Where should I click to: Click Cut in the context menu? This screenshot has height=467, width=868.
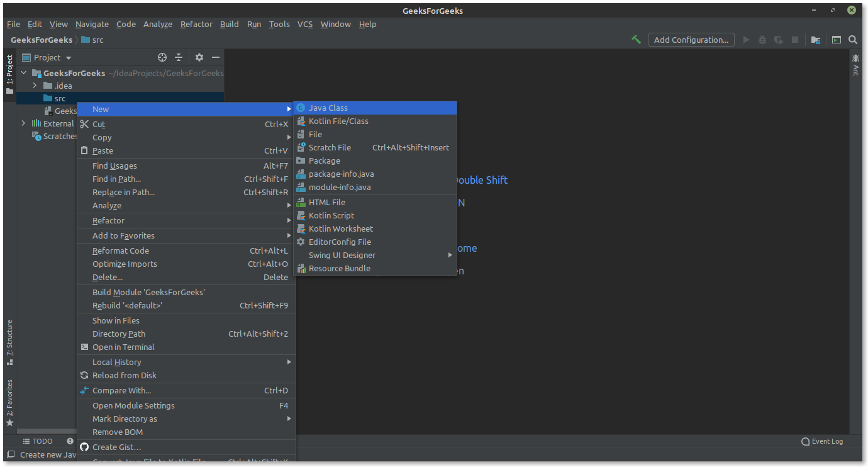tap(186, 124)
